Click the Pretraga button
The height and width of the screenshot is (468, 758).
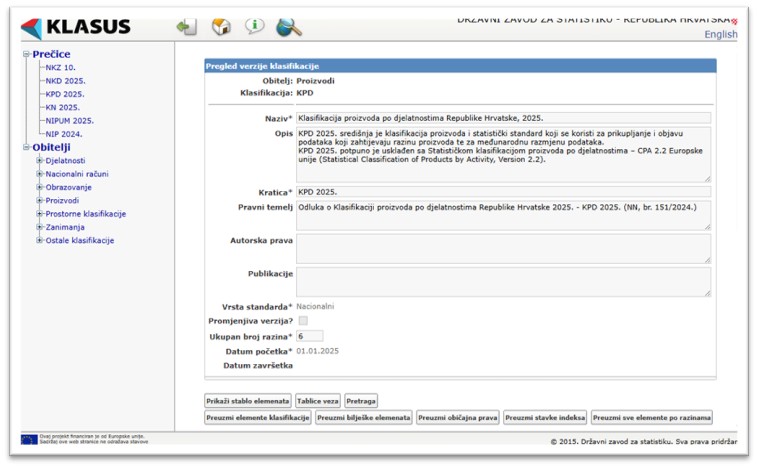coord(361,401)
